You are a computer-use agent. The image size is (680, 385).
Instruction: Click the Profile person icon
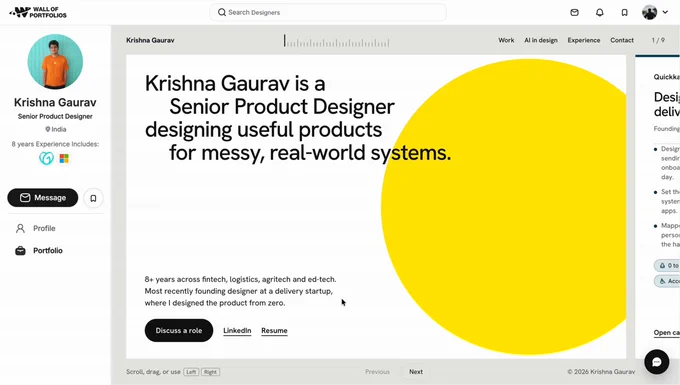click(20, 228)
